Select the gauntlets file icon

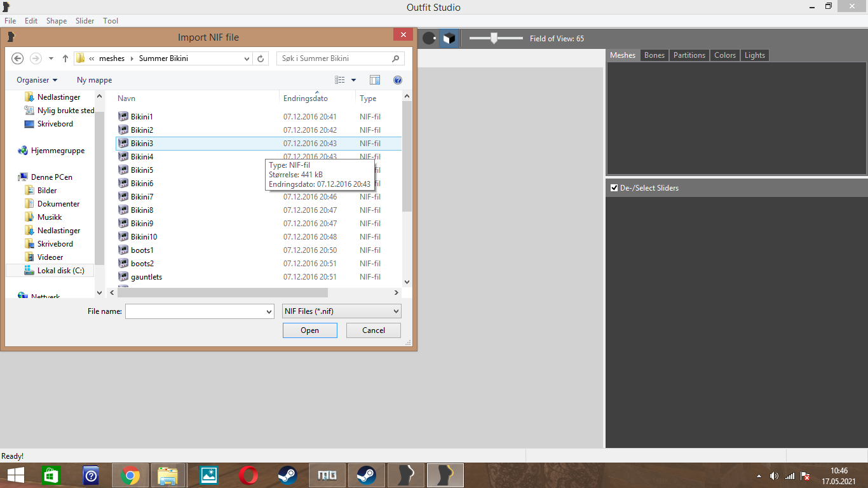click(x=123, y=277)
